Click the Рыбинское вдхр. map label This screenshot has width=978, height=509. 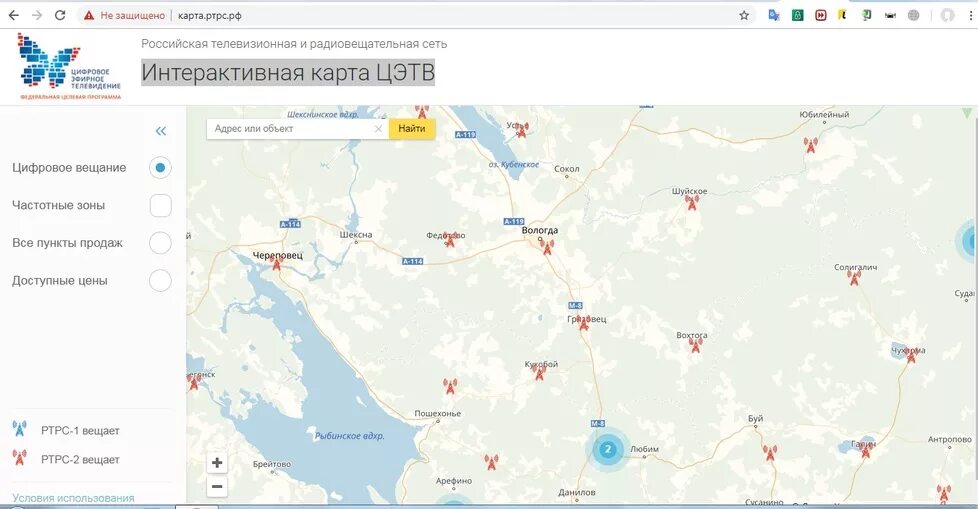[x=349, y=436]
